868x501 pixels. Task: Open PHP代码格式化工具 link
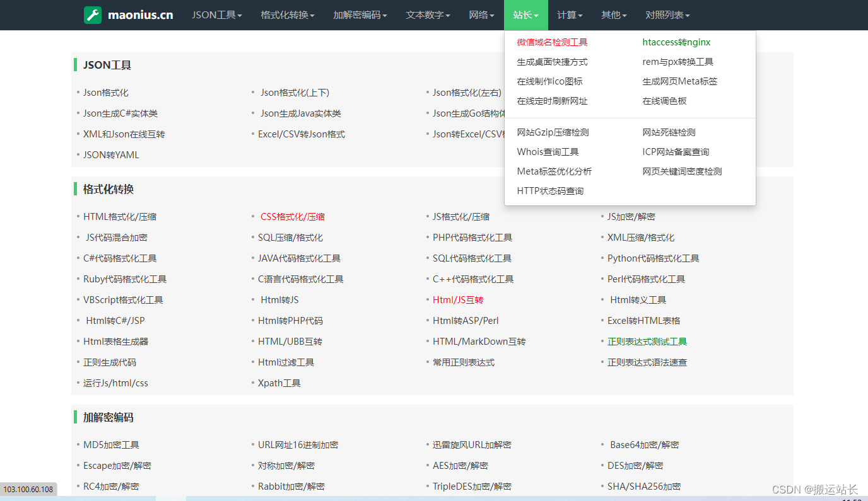[x=472, y=238]
